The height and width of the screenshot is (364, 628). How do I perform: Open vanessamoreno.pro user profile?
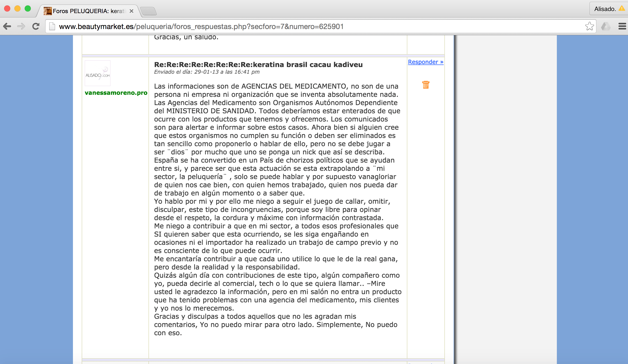pos(116,93)
